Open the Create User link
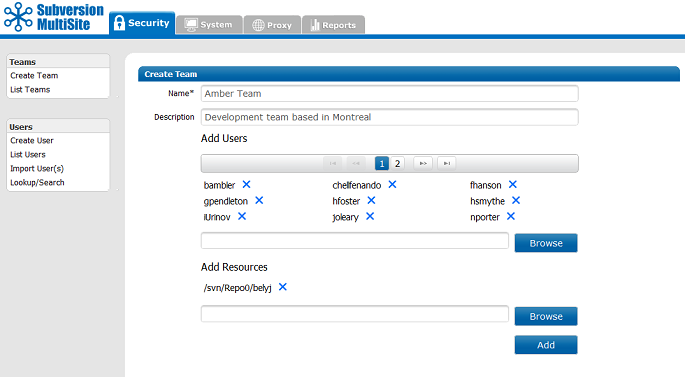 click(32, 141)
